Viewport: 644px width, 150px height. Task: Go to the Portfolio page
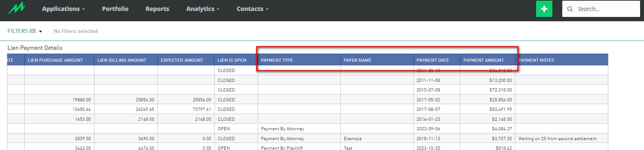click(x=115, y=9)
